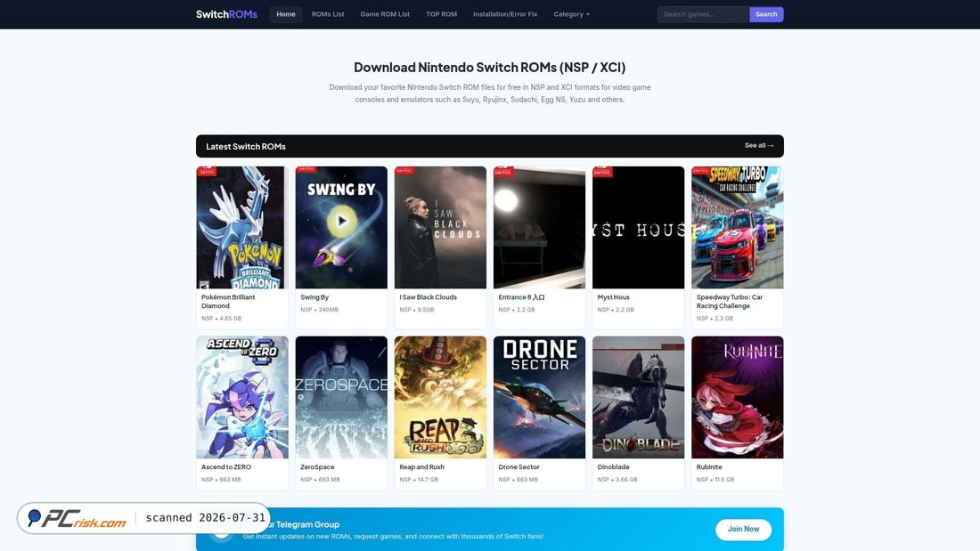Click the NSP • 14.7 GB text
Image resolution: width=980 pixels, height=551 pixels.
point(419,480)
